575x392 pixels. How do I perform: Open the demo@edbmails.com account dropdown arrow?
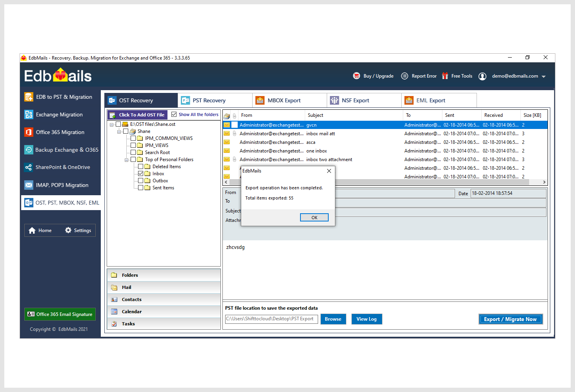[544, 76]
